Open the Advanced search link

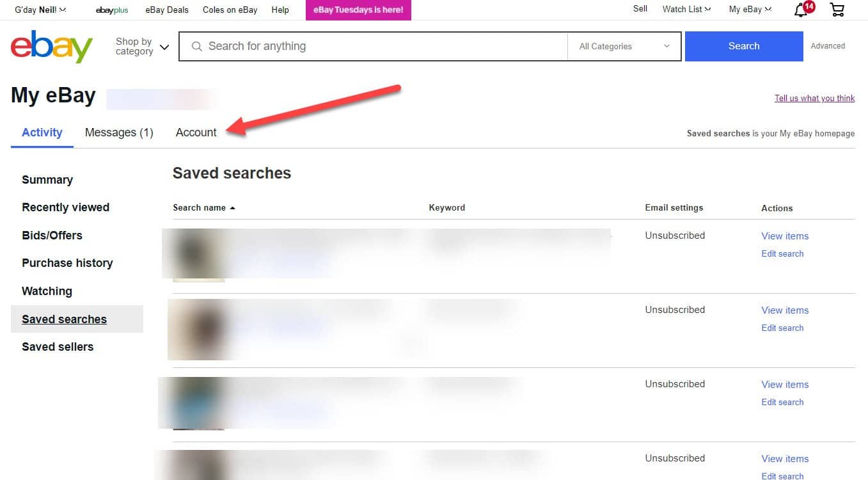click(828, 46)
